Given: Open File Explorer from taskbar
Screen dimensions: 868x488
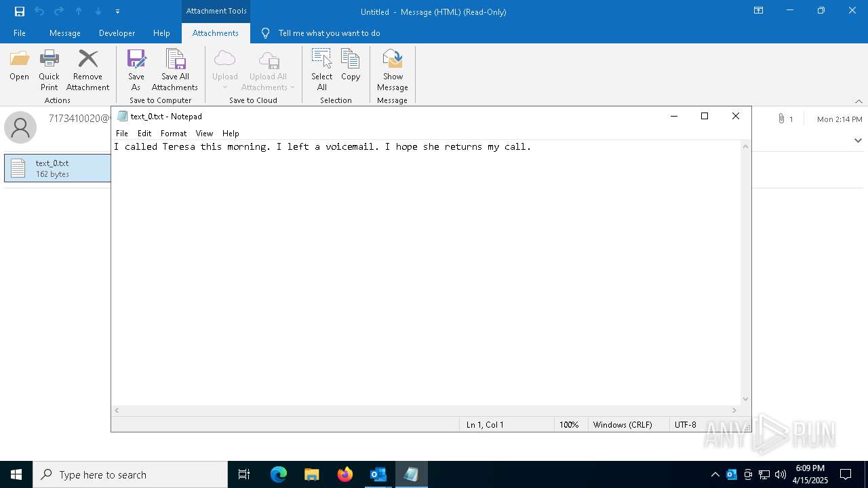Looking at the screenshot, I should pyautogui.click(x=311, y=474).
